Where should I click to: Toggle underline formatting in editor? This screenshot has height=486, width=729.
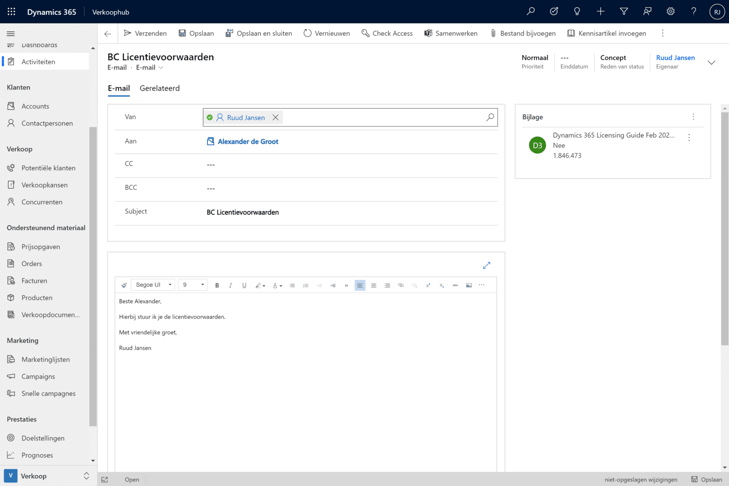244,285
